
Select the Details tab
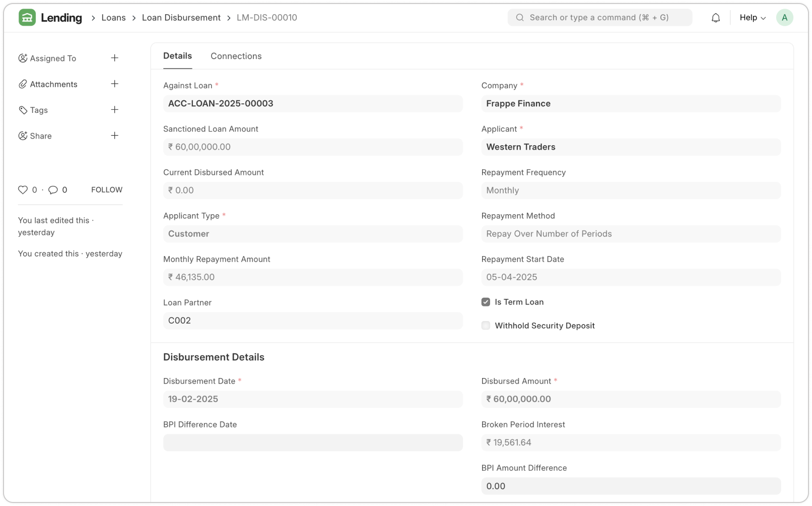point(177,56)
